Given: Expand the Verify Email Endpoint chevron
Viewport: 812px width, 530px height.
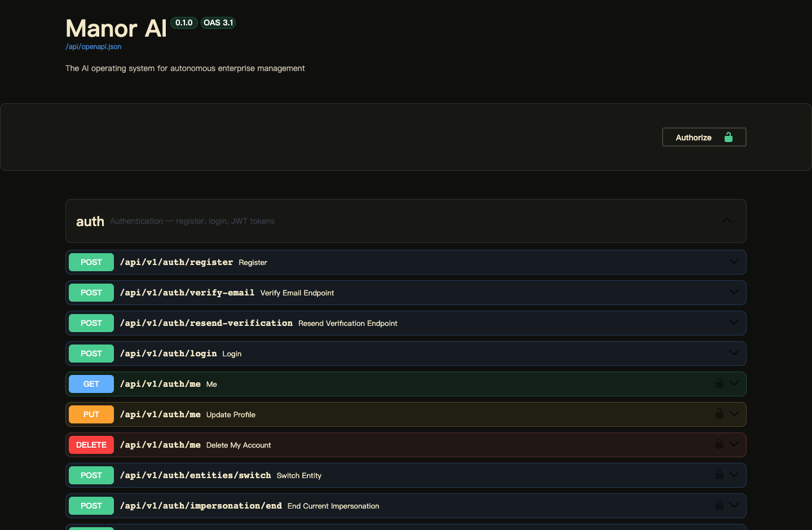Looking at the screenshot, I should click(734, 292).
